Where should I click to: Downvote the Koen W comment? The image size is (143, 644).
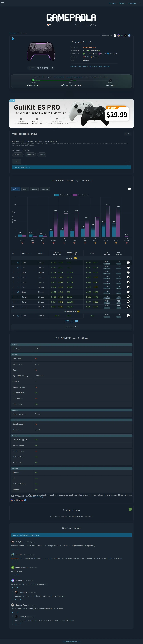[x=17, y=562]
